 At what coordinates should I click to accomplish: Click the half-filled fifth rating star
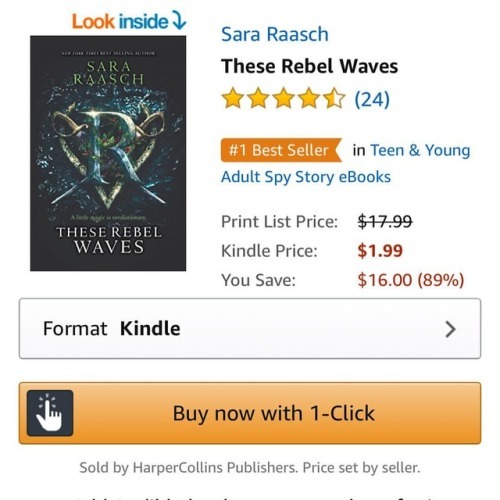tap(334, 98)
